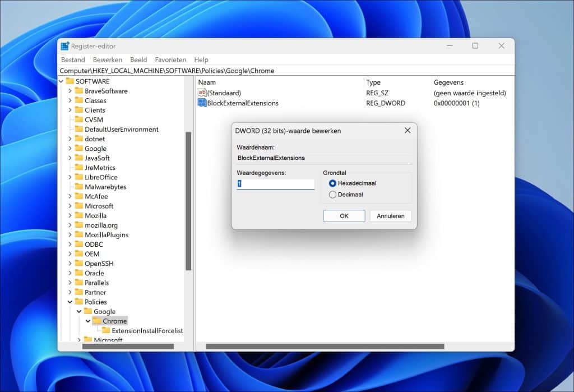Click the Partner folder icon
Image resolution: width=574 pixels, height=392 pixels.
coord(78,292)
